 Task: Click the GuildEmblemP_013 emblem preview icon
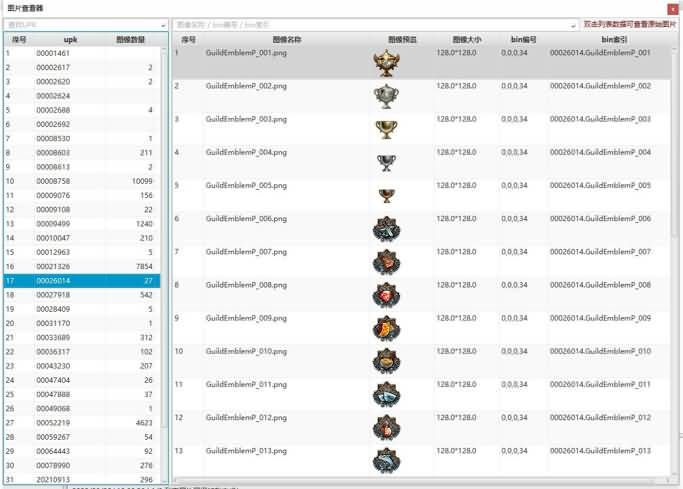click(x=386, y=460)
